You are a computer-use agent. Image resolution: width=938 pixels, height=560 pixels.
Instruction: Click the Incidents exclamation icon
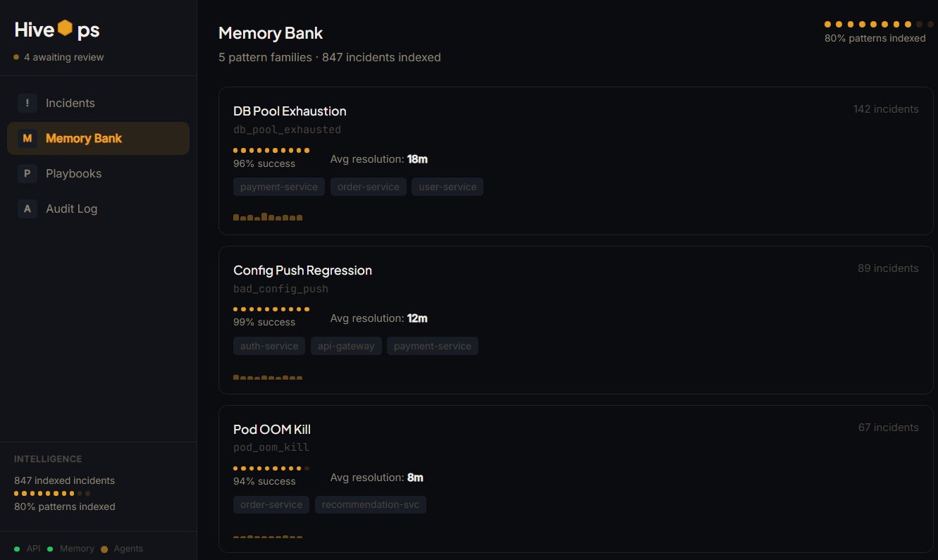[27, 103]
